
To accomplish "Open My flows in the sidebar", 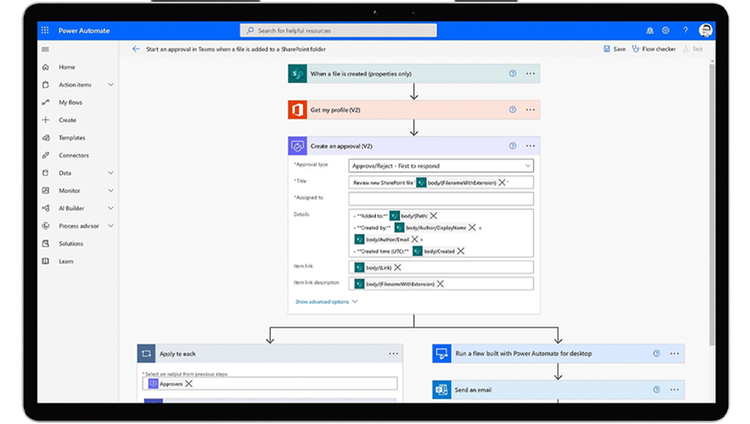I will click(70, 102).
